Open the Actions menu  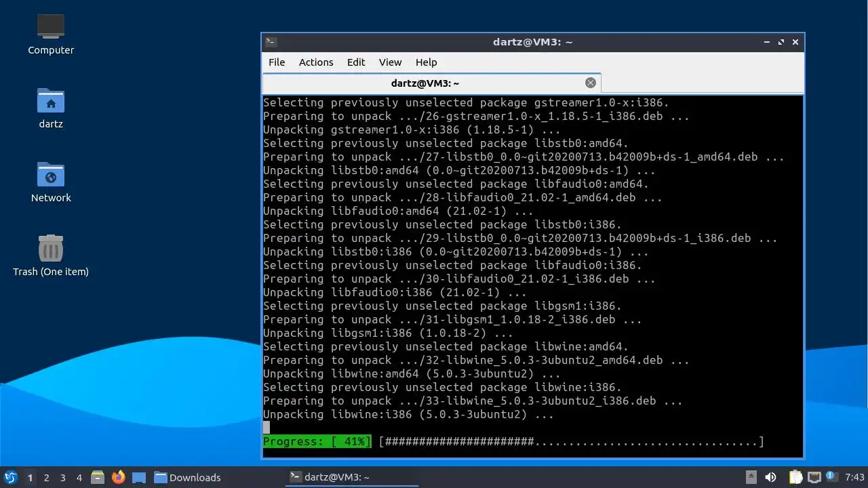click(x=316, y=62)
